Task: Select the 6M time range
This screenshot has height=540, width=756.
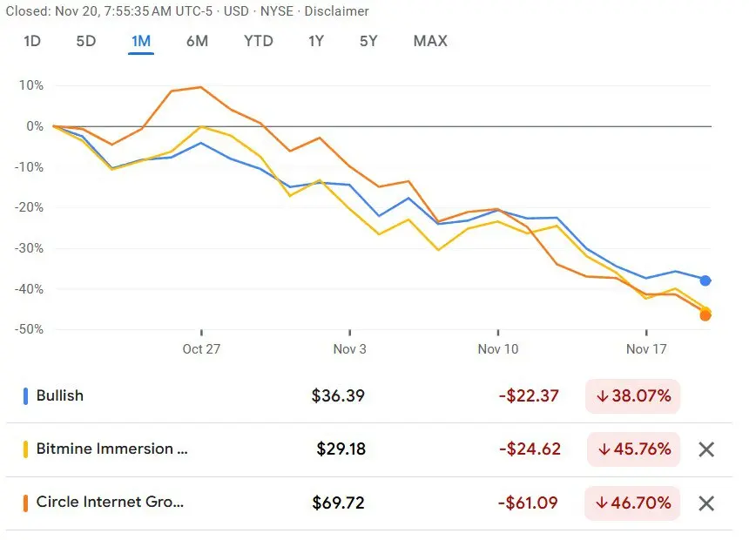Action: [x=197, y=41]
